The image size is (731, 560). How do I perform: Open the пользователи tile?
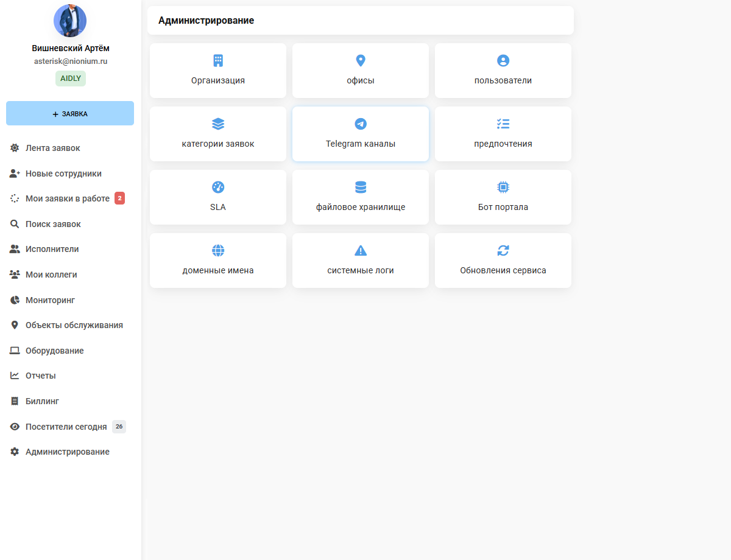[x=503, y=71]
